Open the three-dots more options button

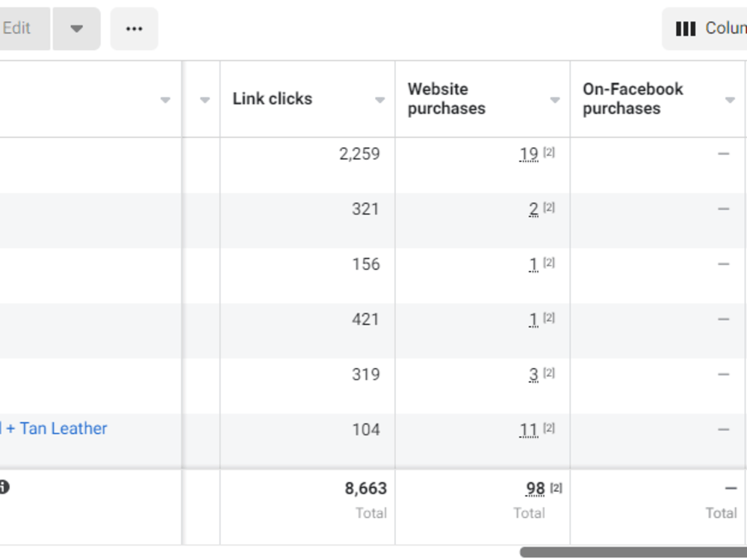click(134, 28)
